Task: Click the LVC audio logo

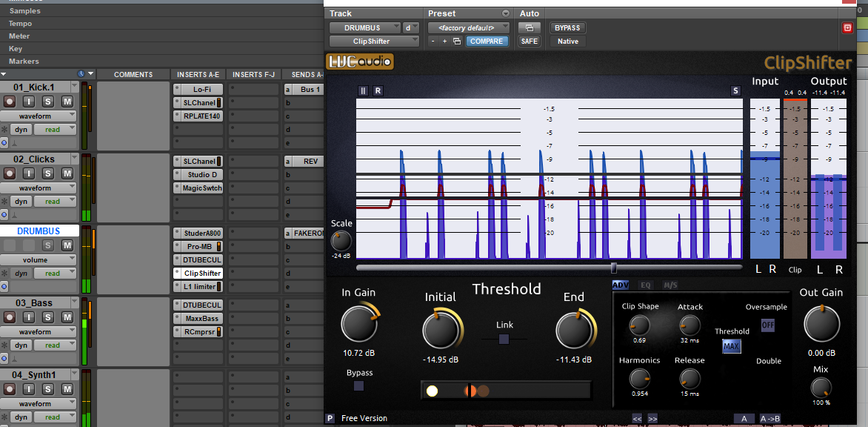Action: [x=360, y=62]
